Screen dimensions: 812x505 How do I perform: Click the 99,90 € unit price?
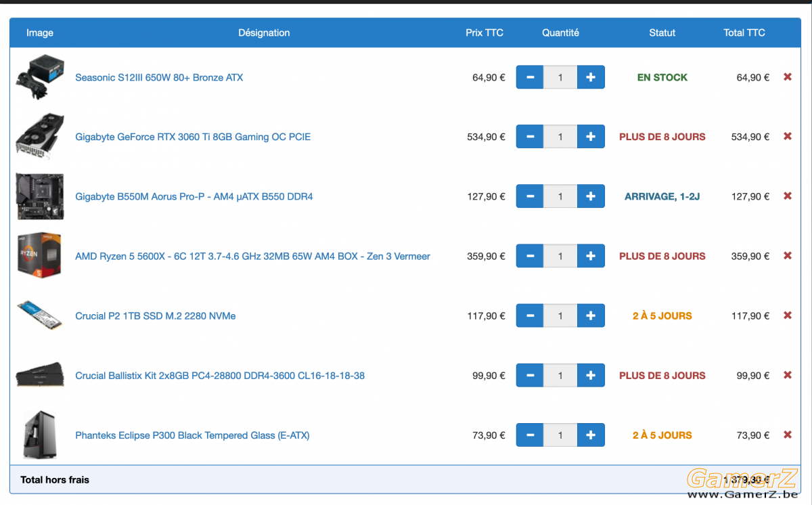[489, 375]
